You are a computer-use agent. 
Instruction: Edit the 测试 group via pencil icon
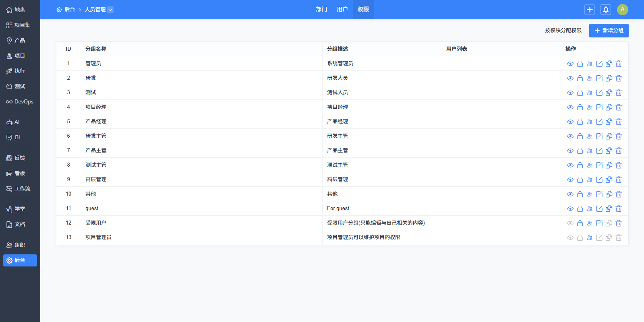(599, 93)
